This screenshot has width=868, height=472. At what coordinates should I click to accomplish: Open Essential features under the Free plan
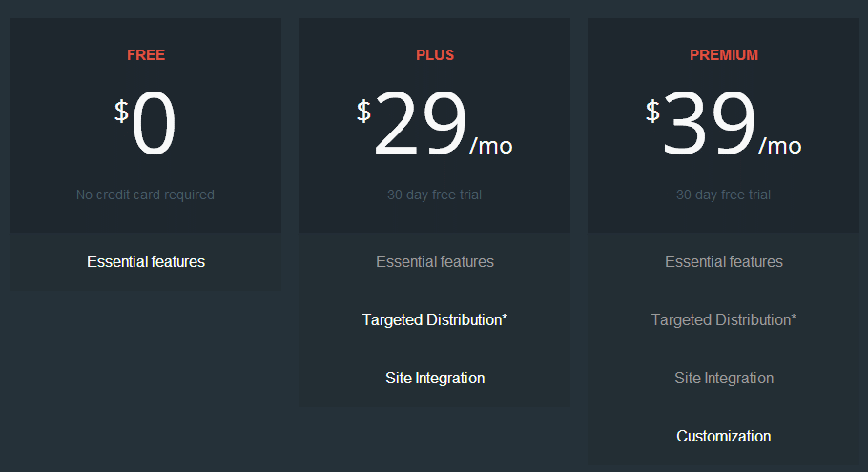[146, 261]
